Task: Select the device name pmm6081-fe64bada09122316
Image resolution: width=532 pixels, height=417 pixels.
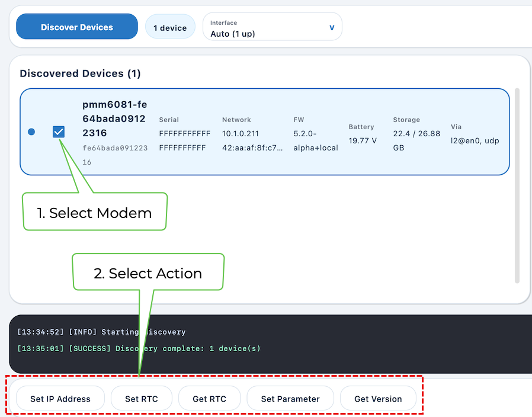Action: click(115, 118)
